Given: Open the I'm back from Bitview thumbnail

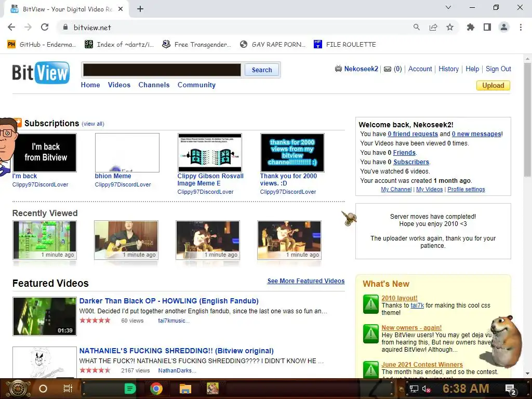Looking at the screenshot, I should [x=45, y=153].
